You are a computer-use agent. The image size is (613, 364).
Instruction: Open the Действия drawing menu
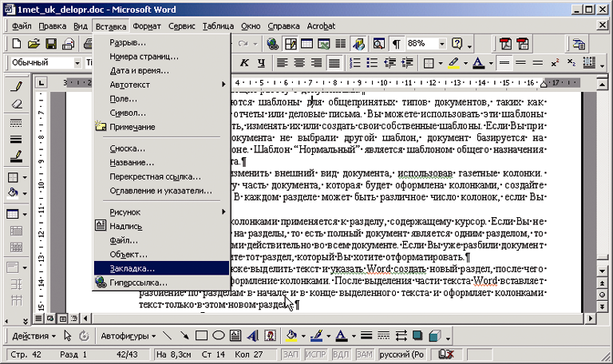pos(34,336)
